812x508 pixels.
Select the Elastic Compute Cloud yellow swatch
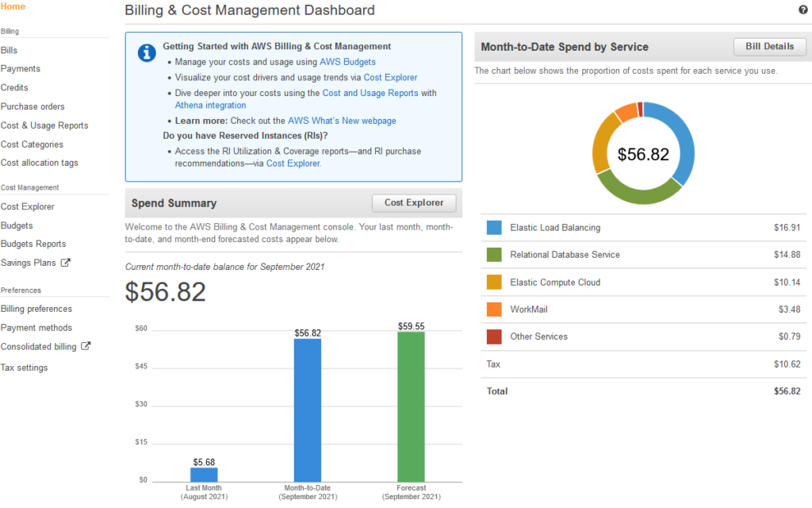(x=494, y=282)
